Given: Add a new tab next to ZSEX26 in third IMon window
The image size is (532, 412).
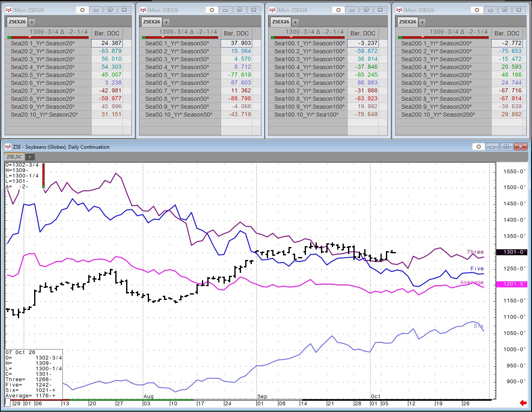Looking at the screenshot, I should click(295, 22).
